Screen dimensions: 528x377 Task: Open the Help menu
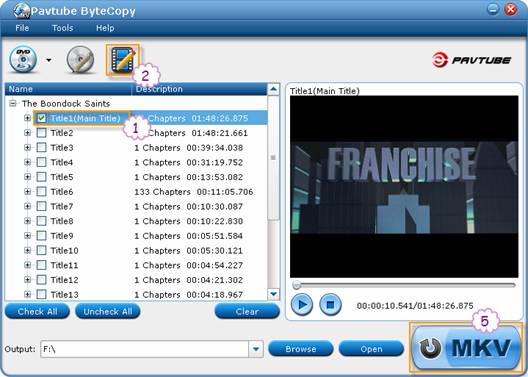tap(105, 28)
